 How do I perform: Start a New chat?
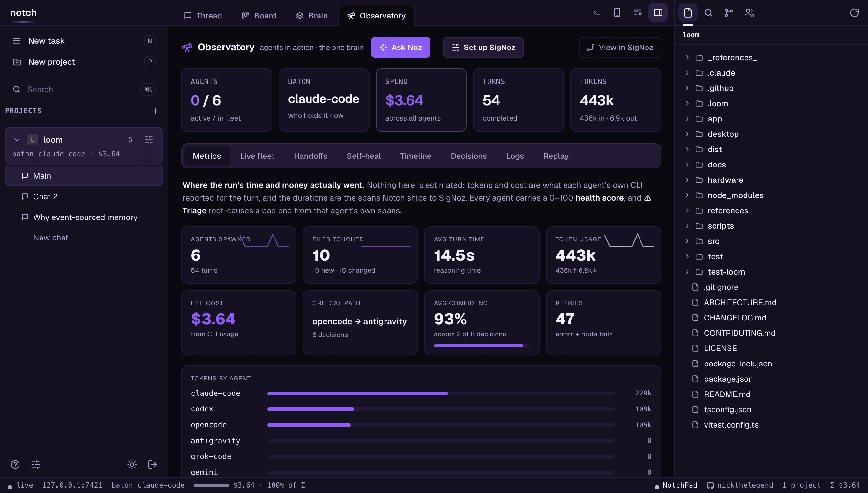click(45, 238)
